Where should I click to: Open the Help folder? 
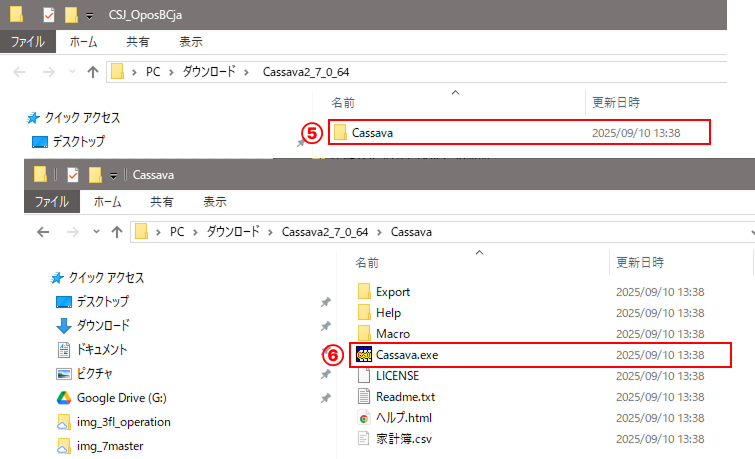[x=388, y=313]
